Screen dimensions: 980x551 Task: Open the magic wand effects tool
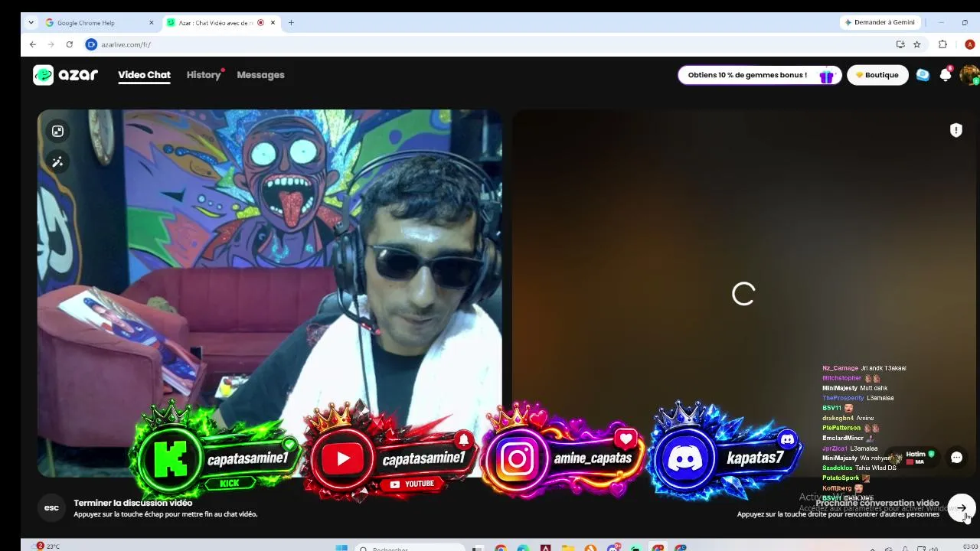(x=57, y=161)
